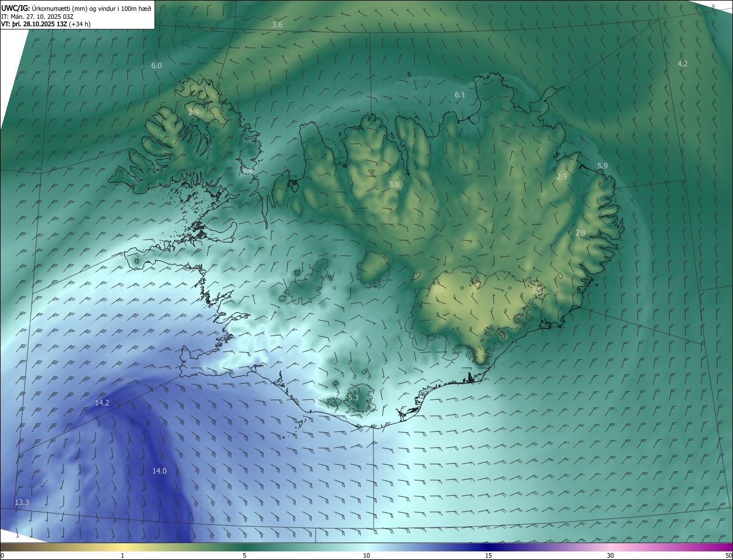Screen dimensions: 733x560
Task: Pick the dark green swatch above the 5 tick
Action: coord(245,547)
